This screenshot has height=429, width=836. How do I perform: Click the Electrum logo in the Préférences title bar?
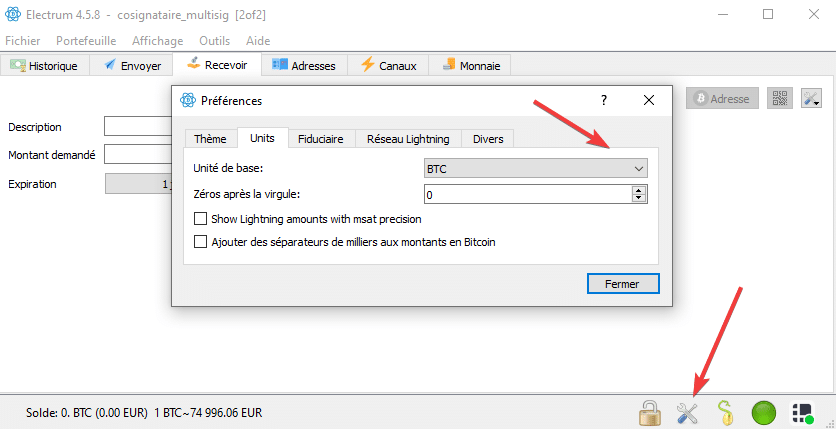pyautogui.click(x=188, y=100)
